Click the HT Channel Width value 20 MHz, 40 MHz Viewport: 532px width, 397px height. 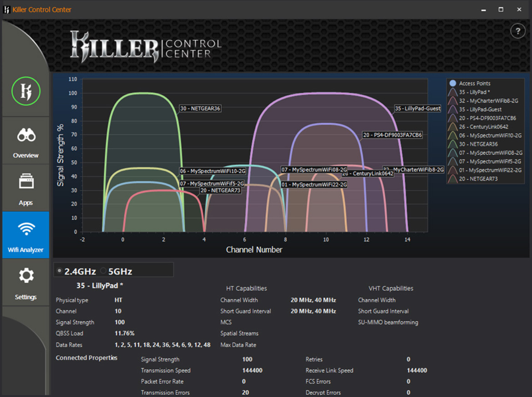coord(313,300)
